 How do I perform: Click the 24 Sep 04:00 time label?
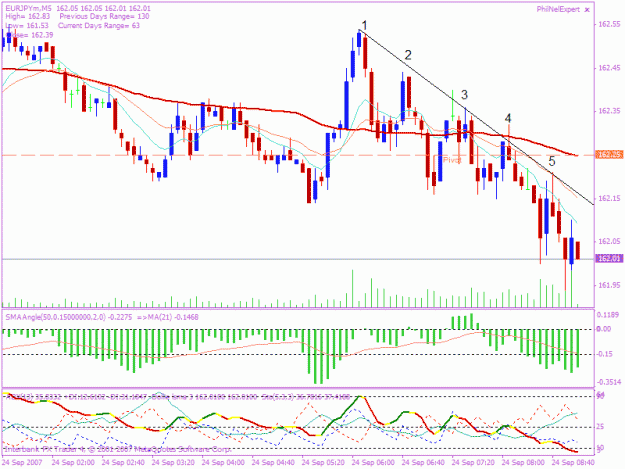[x=223, y=463]
